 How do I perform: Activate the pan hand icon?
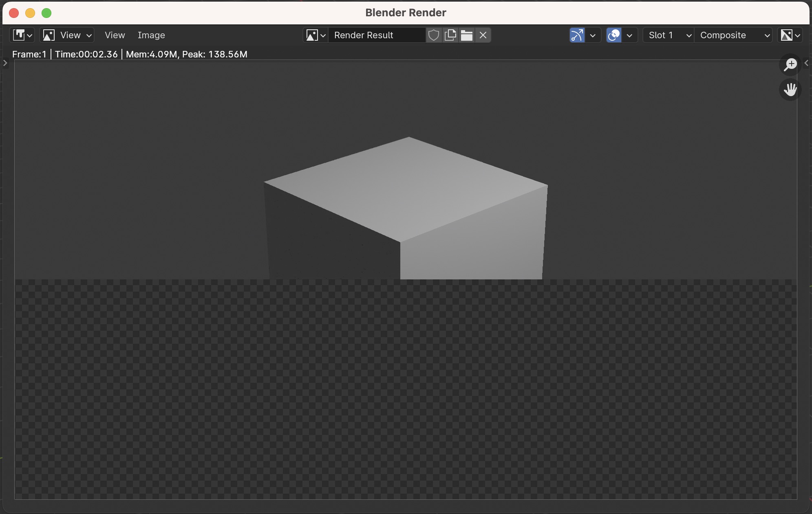tap(790, 90)
